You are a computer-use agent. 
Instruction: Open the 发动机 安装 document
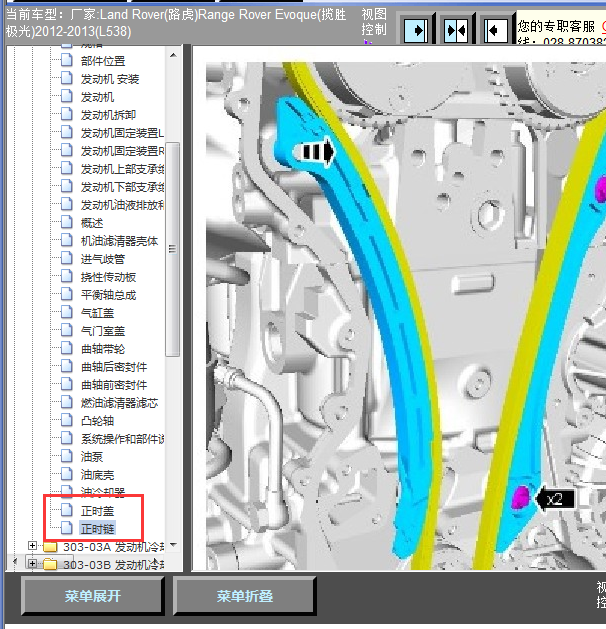[110, 79]
